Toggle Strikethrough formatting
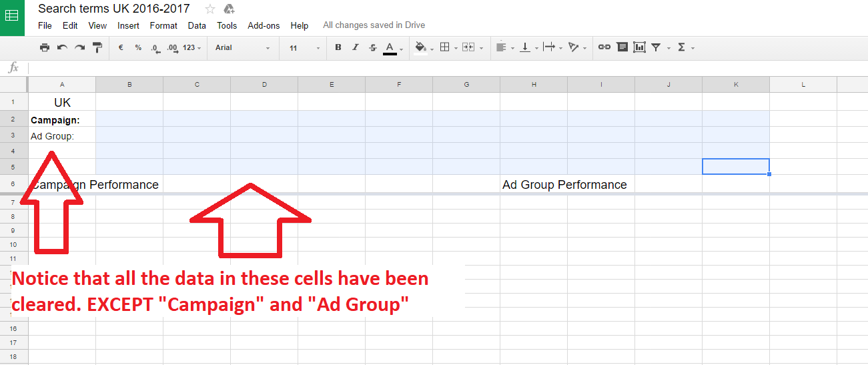This screenshot has height=365, width=868. pos(373,47)
